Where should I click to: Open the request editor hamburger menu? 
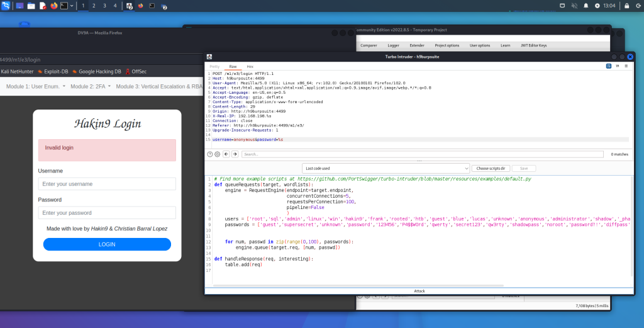click(x=626, y=65)
